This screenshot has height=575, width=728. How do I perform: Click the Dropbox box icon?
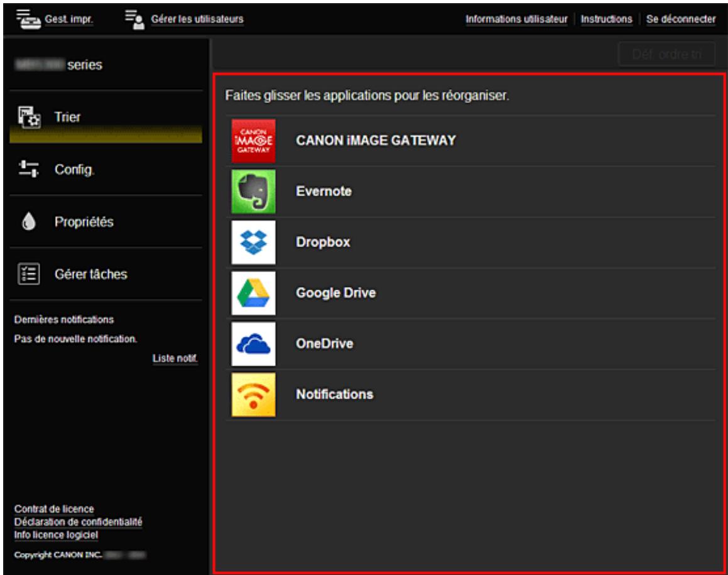(253, 242)
